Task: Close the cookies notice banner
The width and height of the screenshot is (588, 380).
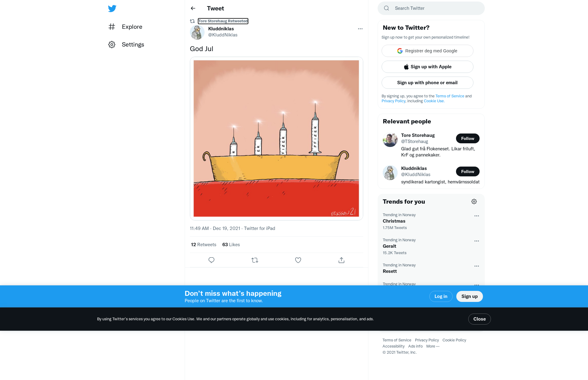Action: point(479,319)
